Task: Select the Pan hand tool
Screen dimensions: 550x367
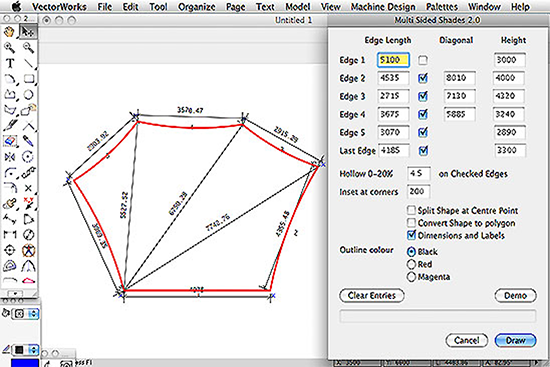Action: click(x=9, y=32)
